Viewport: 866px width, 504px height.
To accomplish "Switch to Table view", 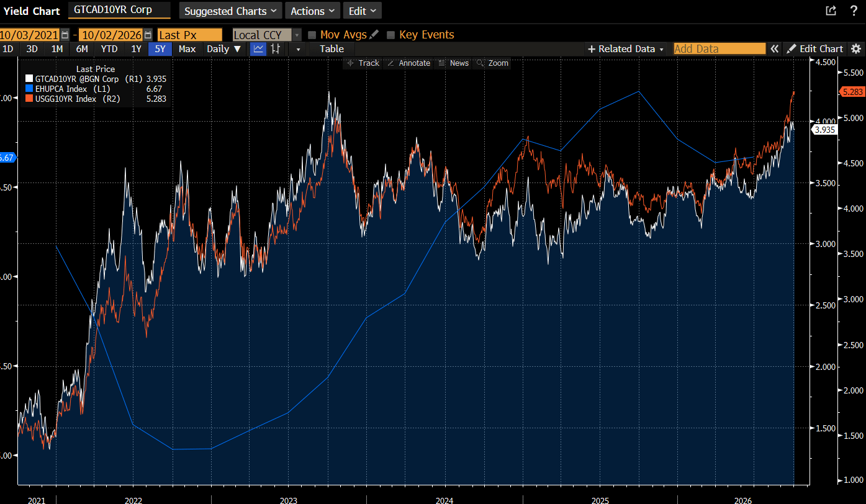I will point(332,49).
